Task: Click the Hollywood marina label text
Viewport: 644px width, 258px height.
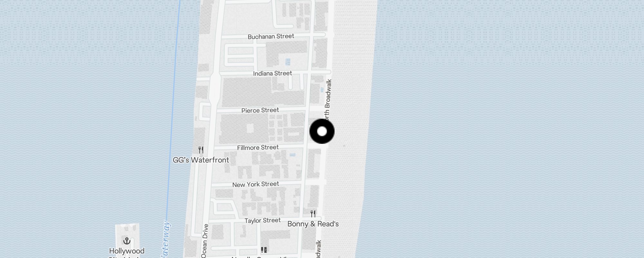Action: [127, 251]
